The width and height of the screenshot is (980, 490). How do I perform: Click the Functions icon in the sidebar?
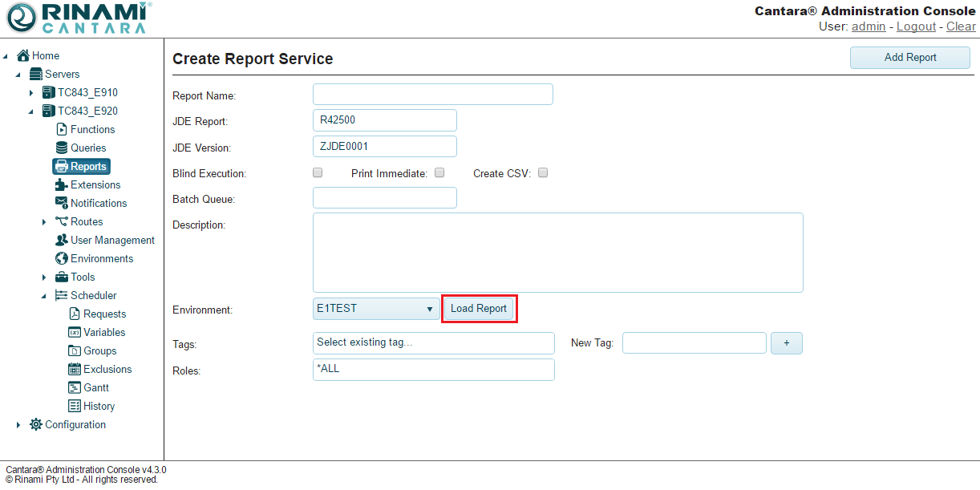(62, 129)
